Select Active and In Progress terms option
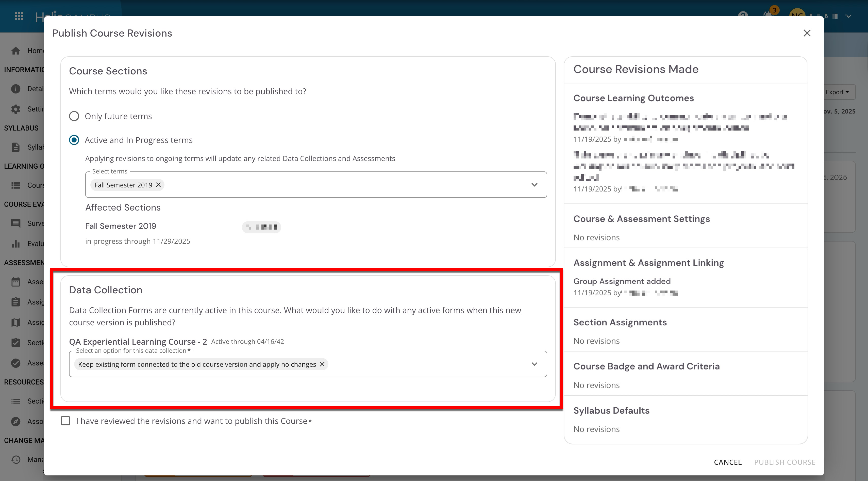 [x=74, y=140]
